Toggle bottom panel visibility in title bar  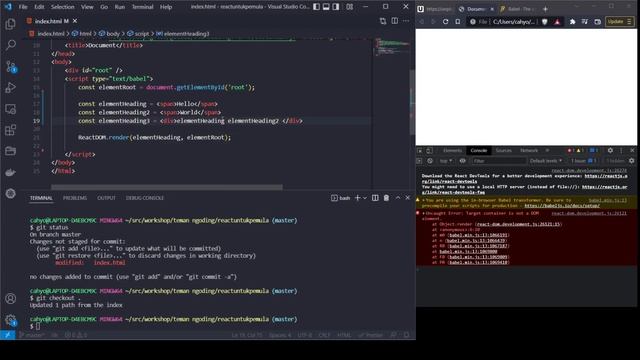(326, 7)
